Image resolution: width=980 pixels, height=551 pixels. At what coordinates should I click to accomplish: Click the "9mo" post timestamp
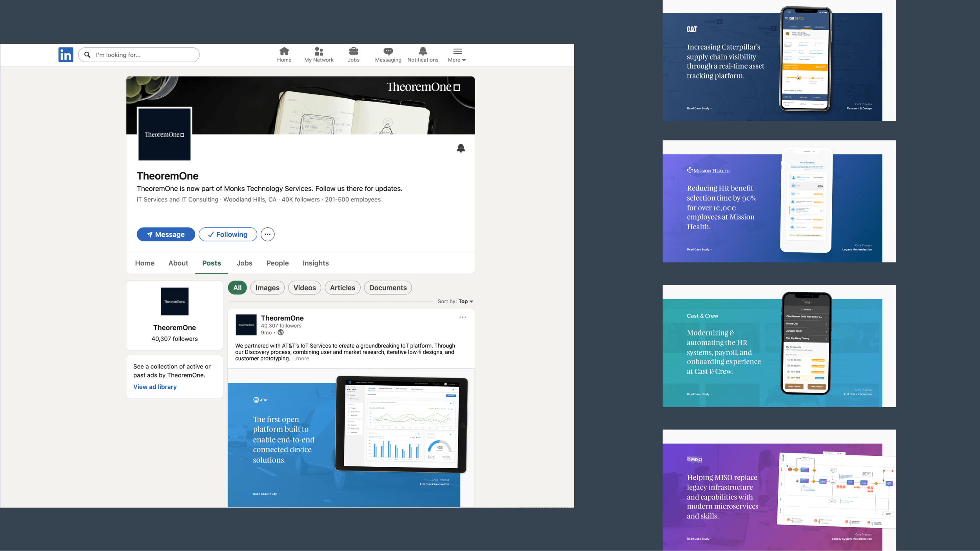click(x=267, y=332)
